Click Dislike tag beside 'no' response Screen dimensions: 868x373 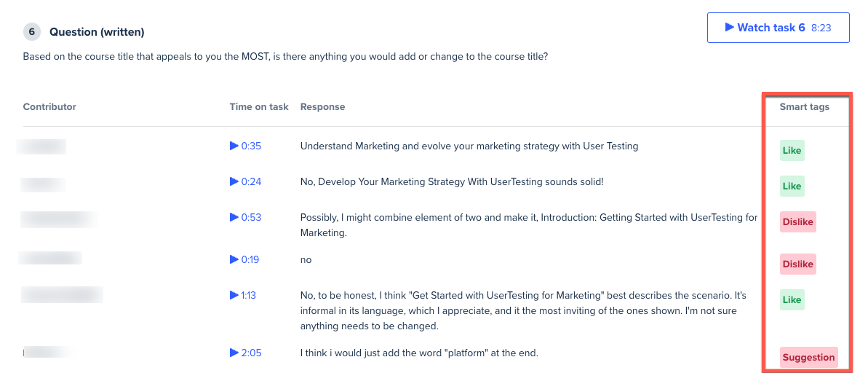797,264
